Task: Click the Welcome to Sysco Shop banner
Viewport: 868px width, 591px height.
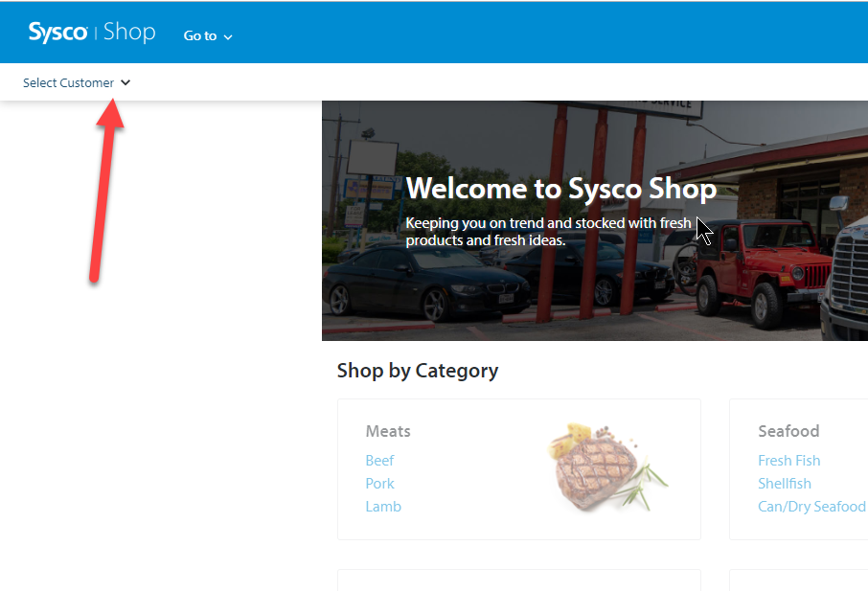Action: click(x=594, y=219)
